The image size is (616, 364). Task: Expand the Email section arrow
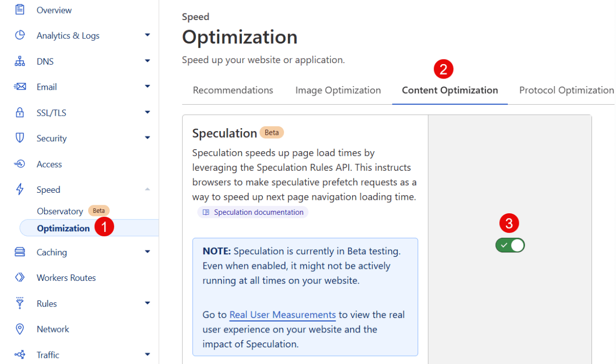point(147,86)
